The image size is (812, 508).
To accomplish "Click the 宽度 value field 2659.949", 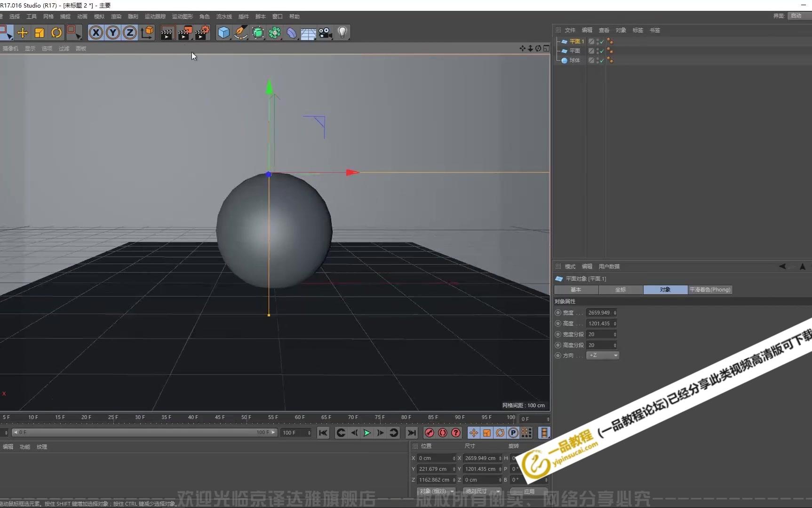I will tap(599, 313).
